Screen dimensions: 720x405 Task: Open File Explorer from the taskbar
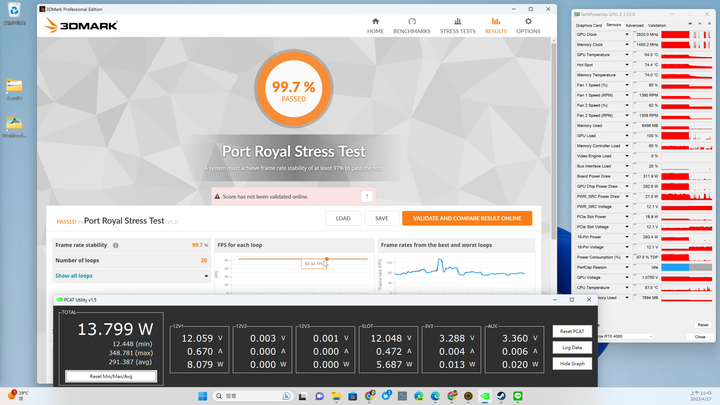pos(336,396)
